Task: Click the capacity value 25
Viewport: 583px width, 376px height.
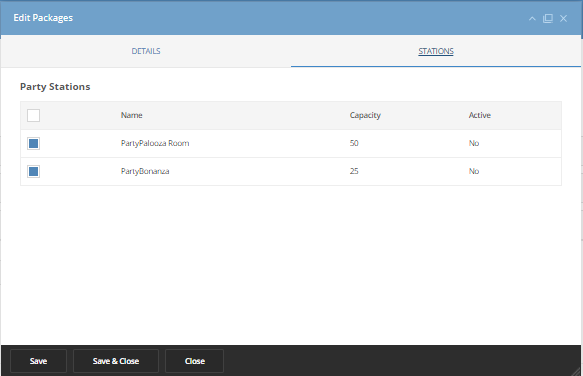Action: pos(354,171)
